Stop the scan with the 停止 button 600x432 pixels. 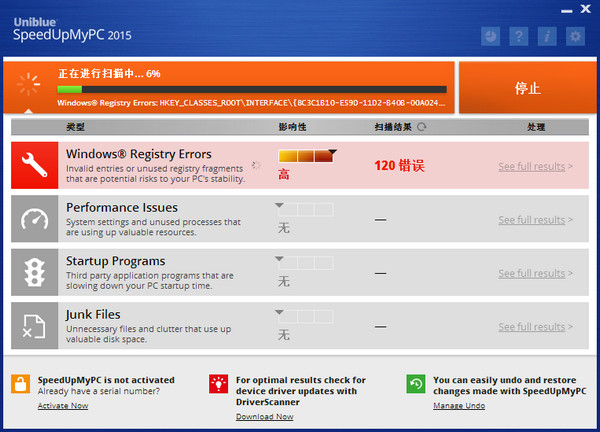point(528,88)
